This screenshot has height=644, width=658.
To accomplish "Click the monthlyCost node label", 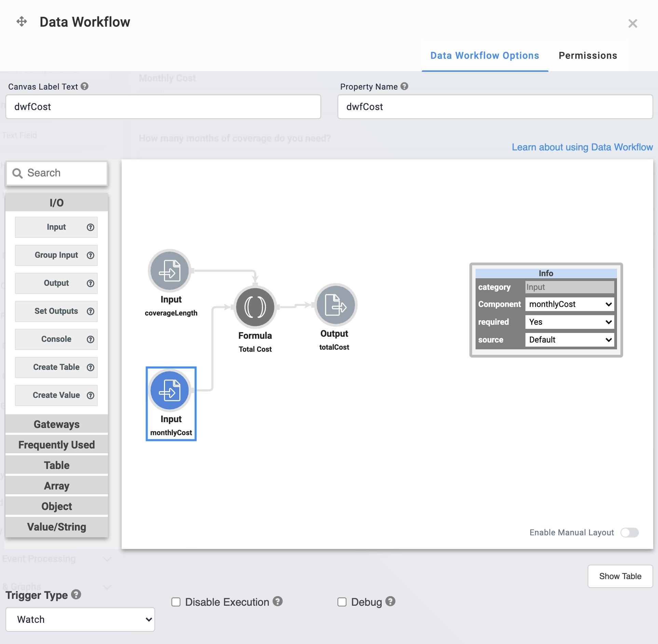I will pyautogui.click(x=171, y=433).
